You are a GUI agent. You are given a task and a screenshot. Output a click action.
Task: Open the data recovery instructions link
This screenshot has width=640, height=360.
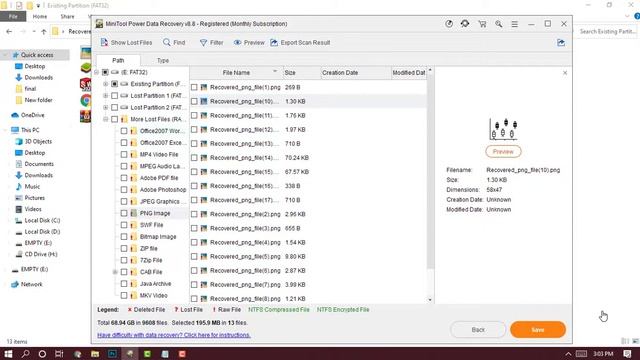[x=174, y=335]
